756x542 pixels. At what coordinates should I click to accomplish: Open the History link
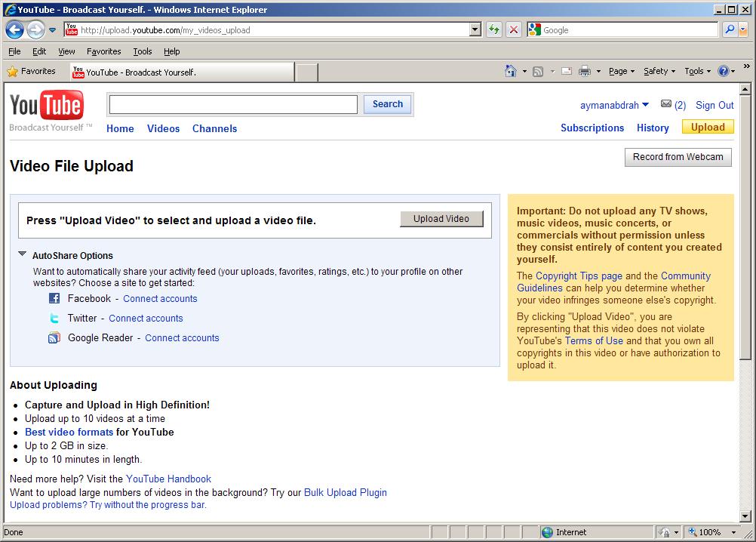653,128
